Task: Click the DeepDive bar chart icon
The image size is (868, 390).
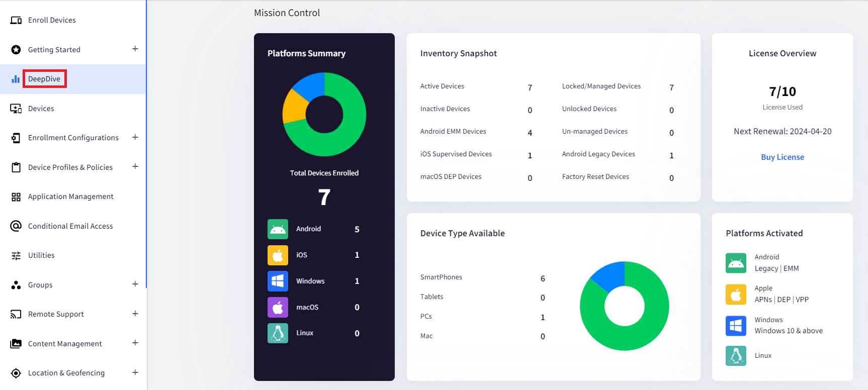Action: [16, 79]
